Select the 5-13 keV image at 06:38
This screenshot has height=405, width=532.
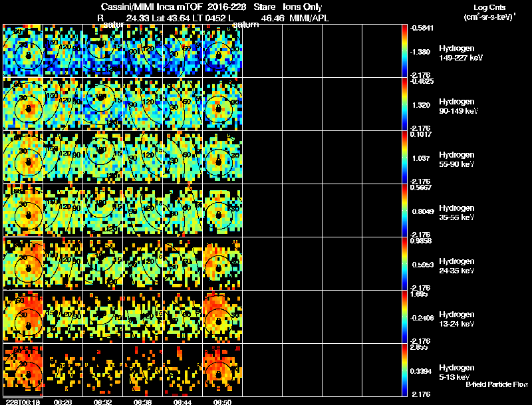[143, 370]
